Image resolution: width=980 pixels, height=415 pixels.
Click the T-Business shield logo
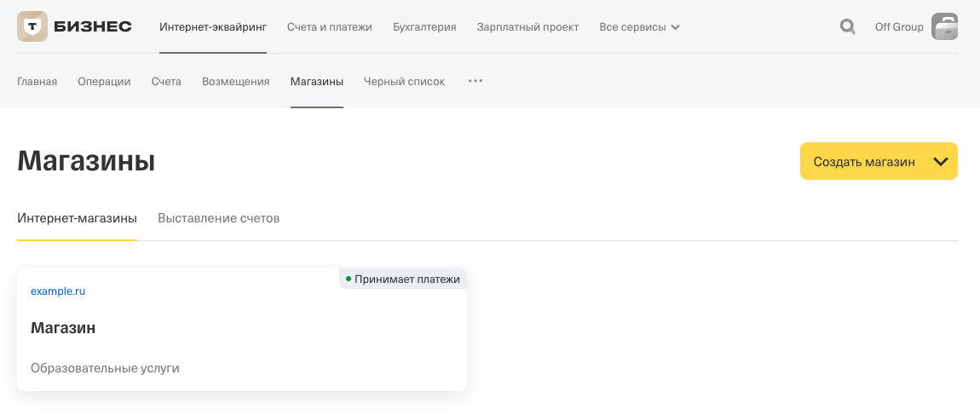32,26
